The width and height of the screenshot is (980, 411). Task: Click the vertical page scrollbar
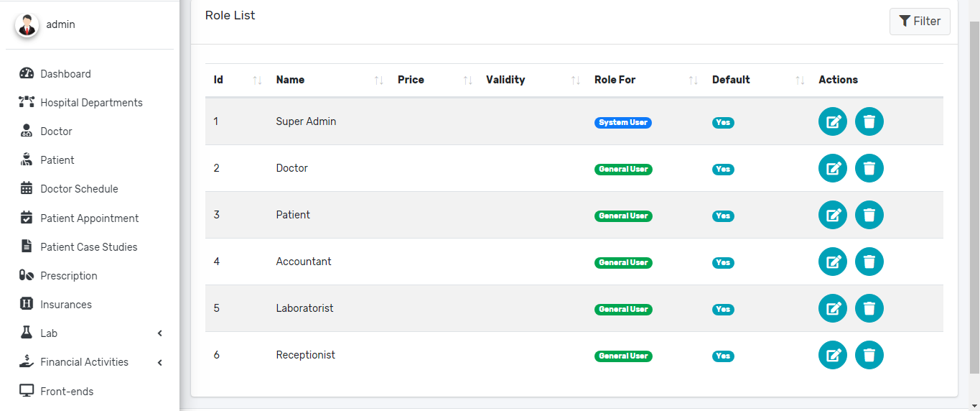pos(974,194)
